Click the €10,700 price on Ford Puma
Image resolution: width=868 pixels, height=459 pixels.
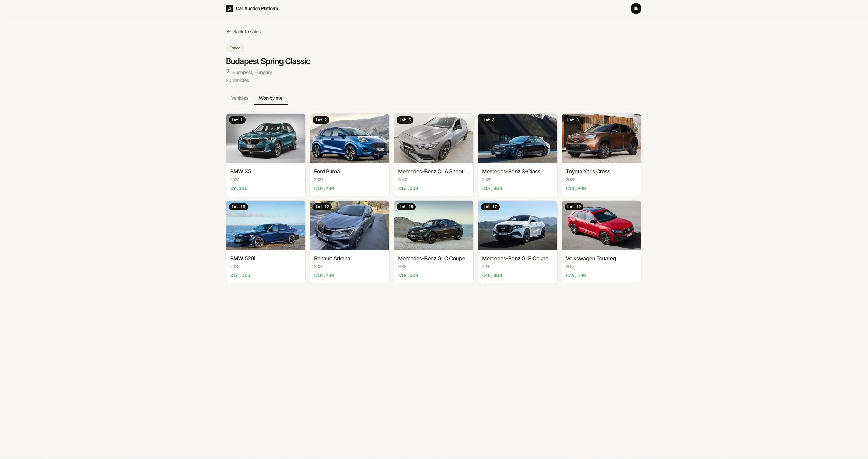[324, 188]
